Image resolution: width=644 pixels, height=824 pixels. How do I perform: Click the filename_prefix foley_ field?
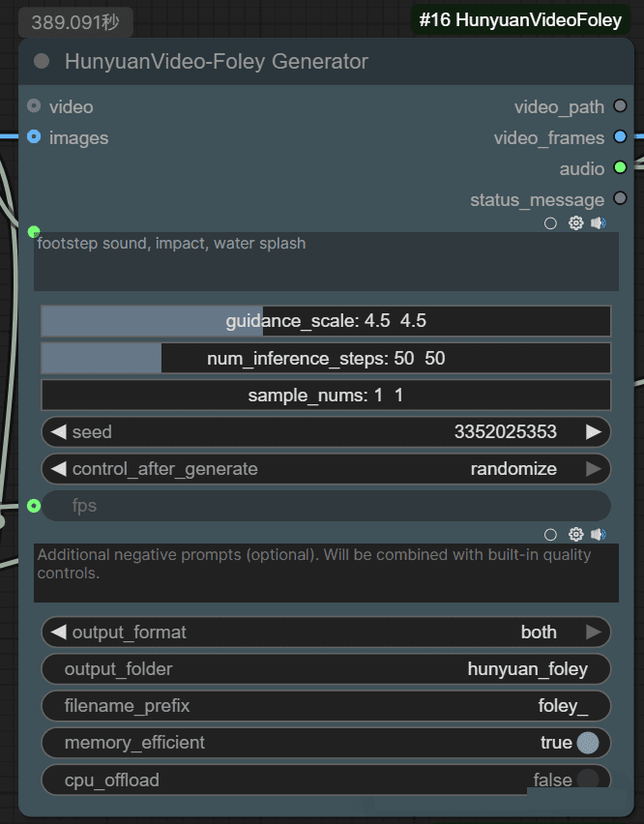click(326, 706)
